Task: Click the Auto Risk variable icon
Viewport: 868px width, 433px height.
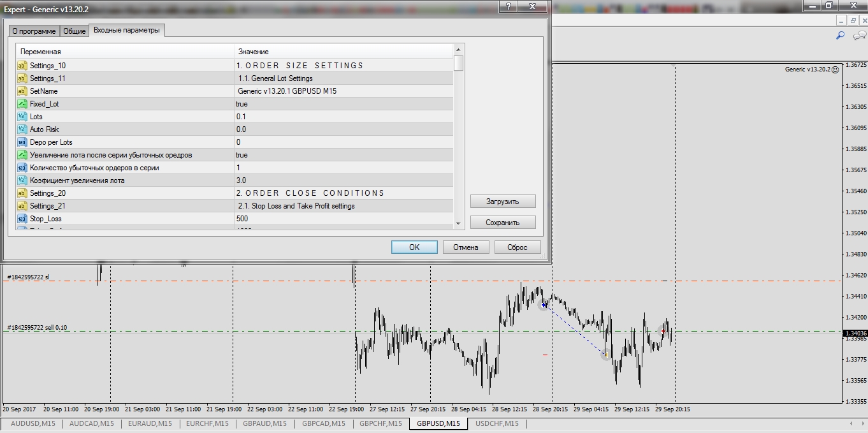Action: [x=22, y=129]
